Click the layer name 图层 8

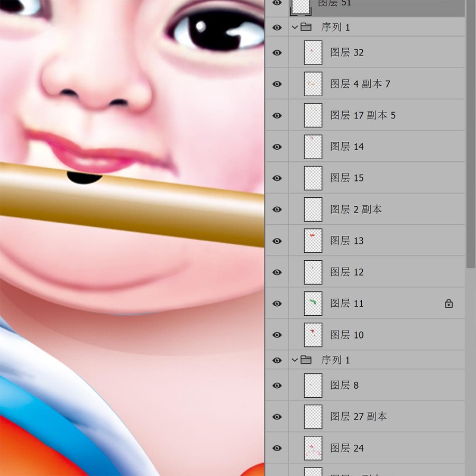[344, 385]
